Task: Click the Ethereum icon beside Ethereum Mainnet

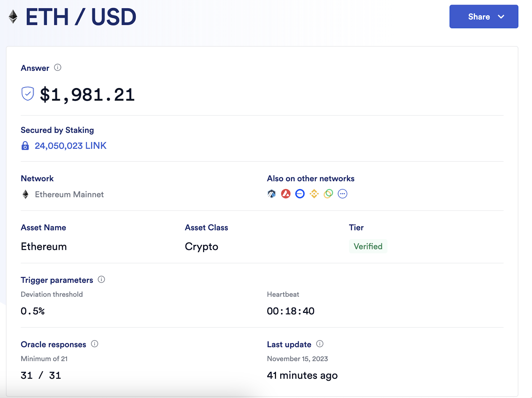Action: click(25, 194)
